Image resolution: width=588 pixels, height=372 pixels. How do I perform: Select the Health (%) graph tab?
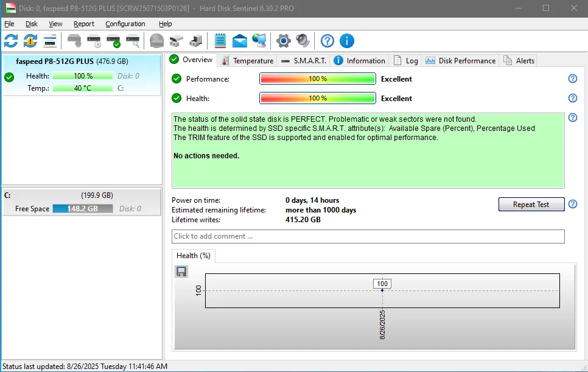point(194,256)
